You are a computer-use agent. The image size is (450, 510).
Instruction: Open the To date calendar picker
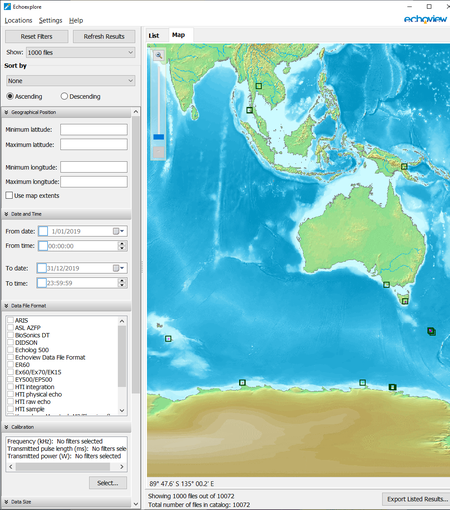tap(118, 268)
